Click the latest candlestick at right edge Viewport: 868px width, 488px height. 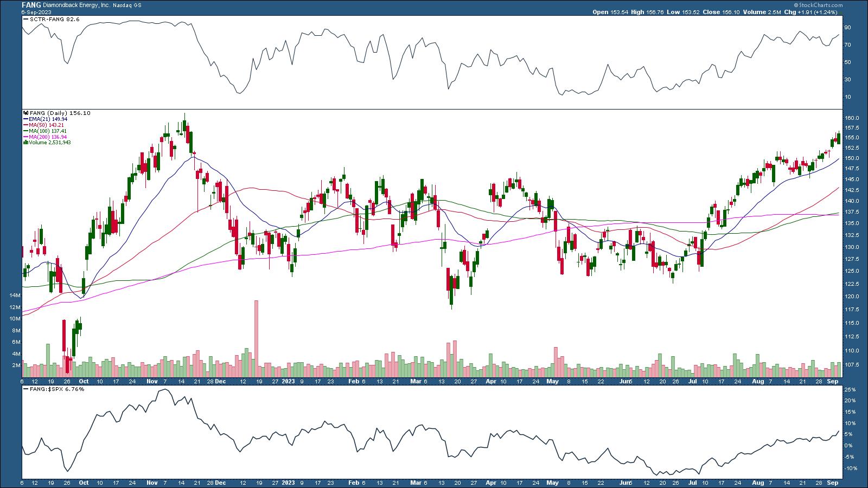pyautogui.click(x=839, y=138)
